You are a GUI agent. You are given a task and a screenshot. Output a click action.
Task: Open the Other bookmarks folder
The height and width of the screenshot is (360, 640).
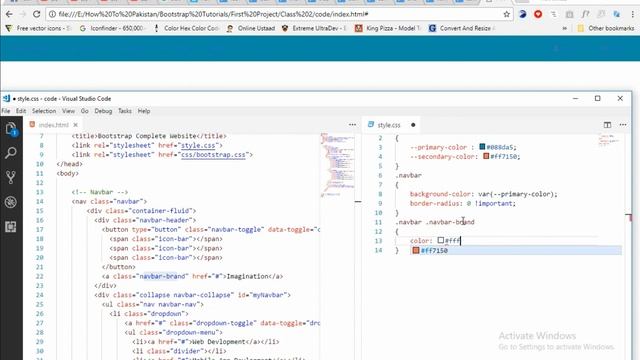click(606, 28)
